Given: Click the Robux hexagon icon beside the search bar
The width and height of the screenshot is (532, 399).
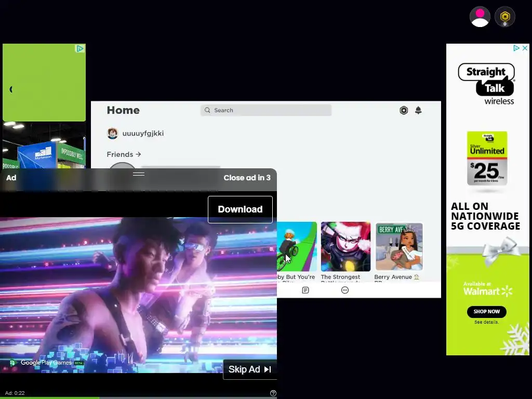Looking at the screenshot, I should tap(404, 110).
